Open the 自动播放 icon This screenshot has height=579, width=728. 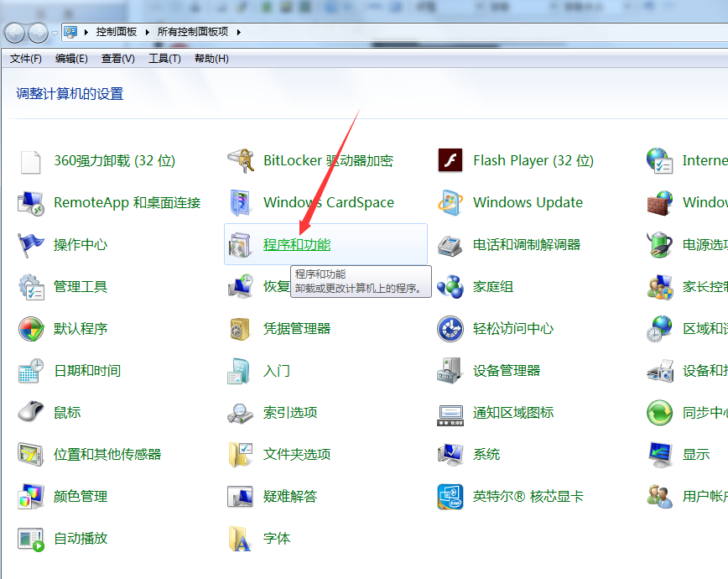[x=31, y=540]
